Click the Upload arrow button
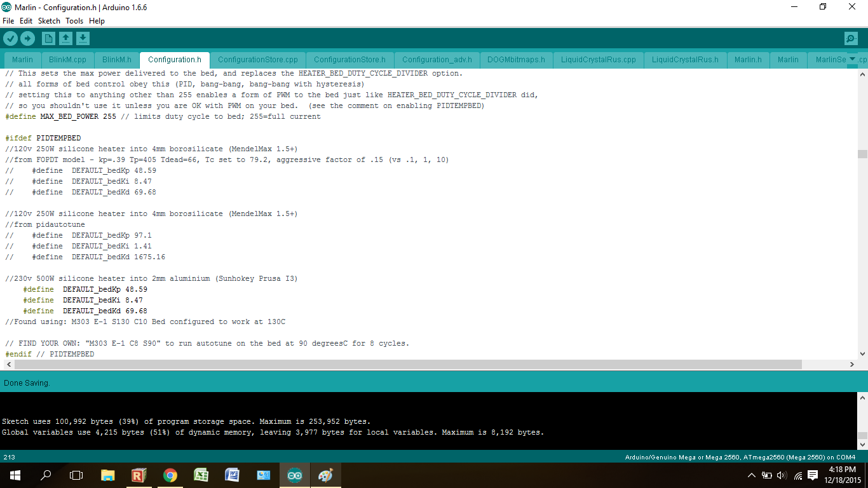 pyautogui.click(x=27, y=39)
